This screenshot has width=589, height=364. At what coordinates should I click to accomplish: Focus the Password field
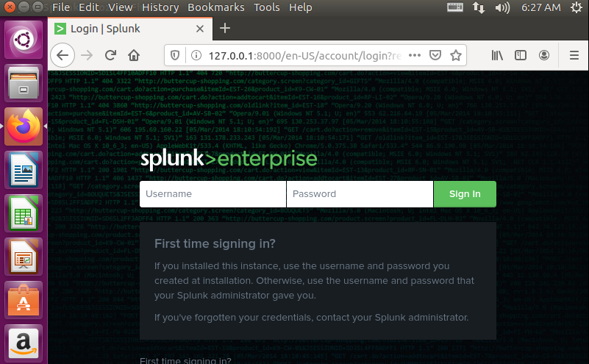click(360, 194)
